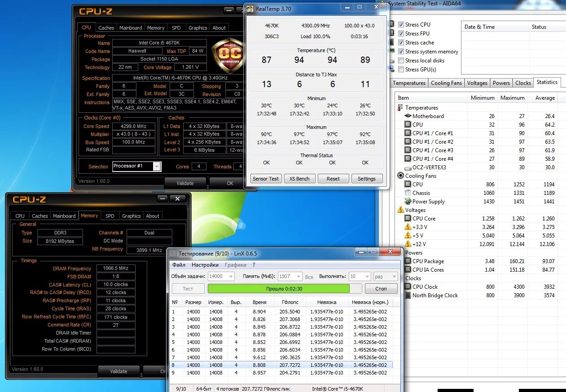Click the chip icon beside CPU #1 / Core #4

408,159
